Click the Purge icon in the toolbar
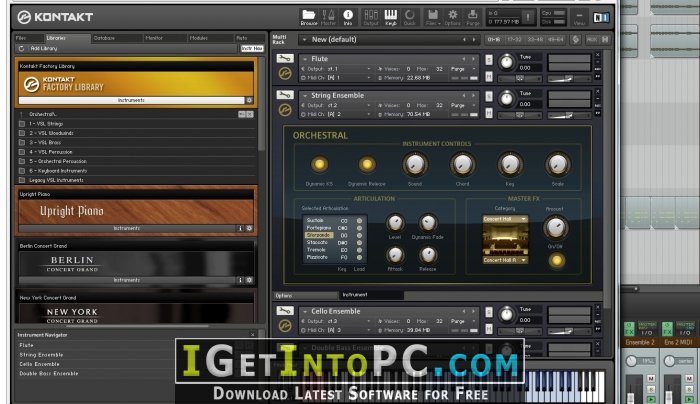Image resolution: width=700 pixels, height=404 pixels. click(x=472, y=15)
